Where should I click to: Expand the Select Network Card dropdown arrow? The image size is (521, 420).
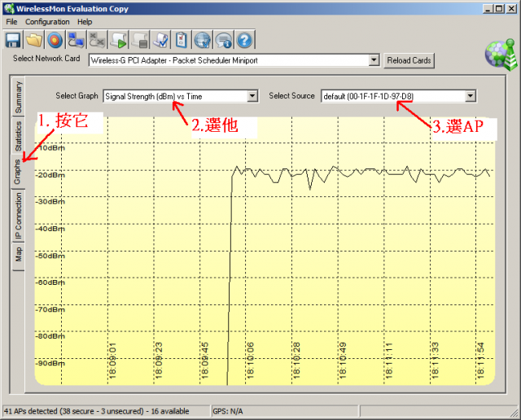pyautogui.click(x=374, y=60)
